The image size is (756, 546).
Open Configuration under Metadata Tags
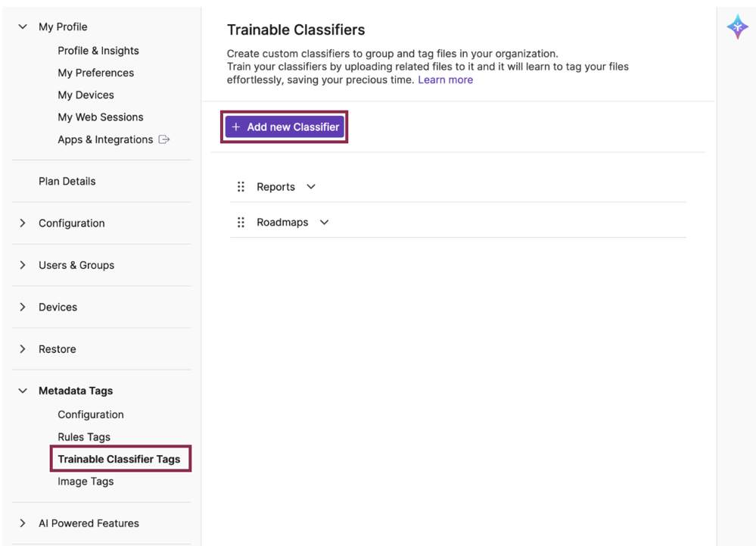[91, 414]
